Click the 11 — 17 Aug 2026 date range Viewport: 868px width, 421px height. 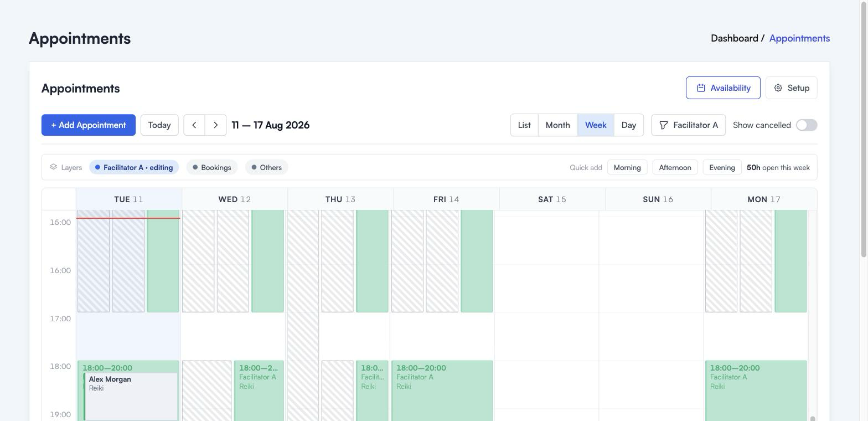271,125
